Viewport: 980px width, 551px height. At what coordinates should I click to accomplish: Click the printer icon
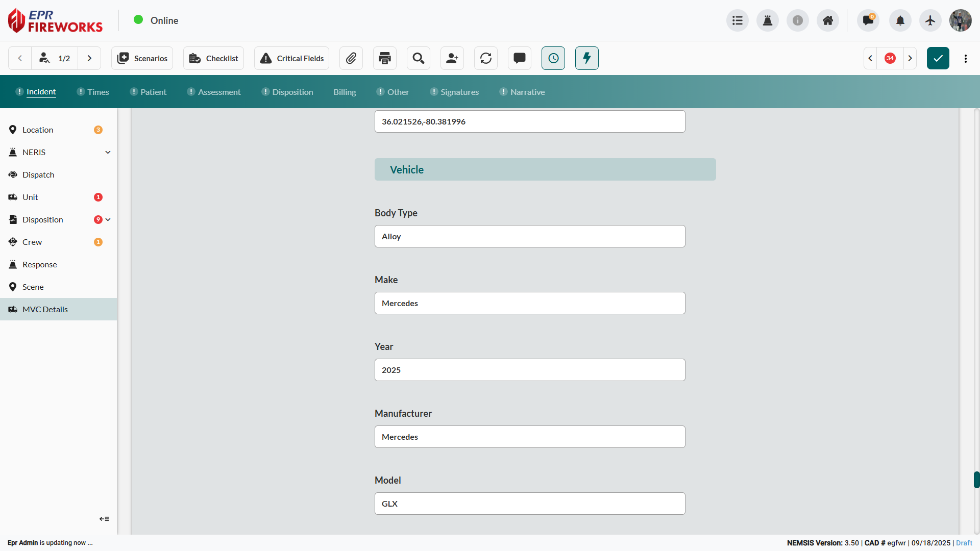(x=385, y=58)
